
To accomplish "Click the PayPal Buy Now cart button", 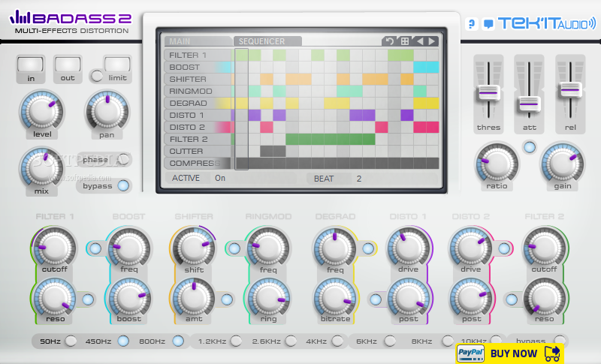I will pyautogui.click(x=510, y=353).
